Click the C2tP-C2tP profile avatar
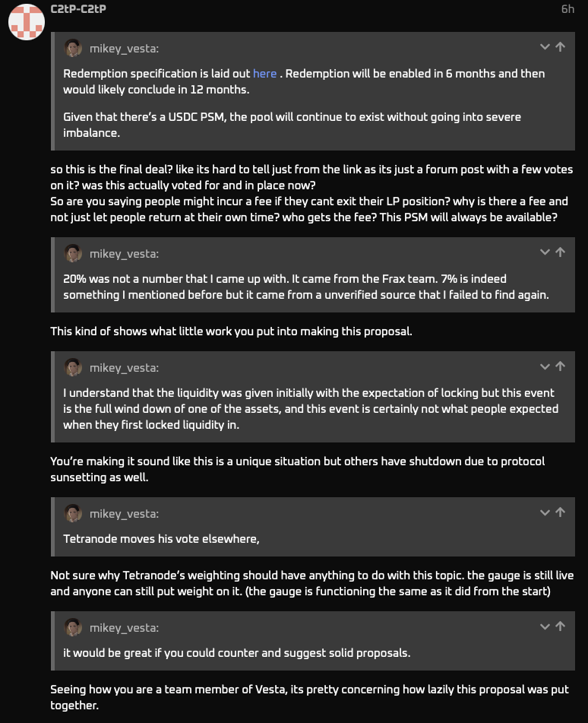The image size is (588, 723). (x=27, y=22)
